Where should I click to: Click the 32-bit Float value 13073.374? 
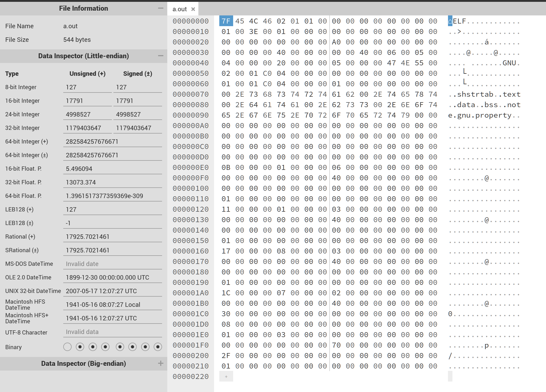113,182
